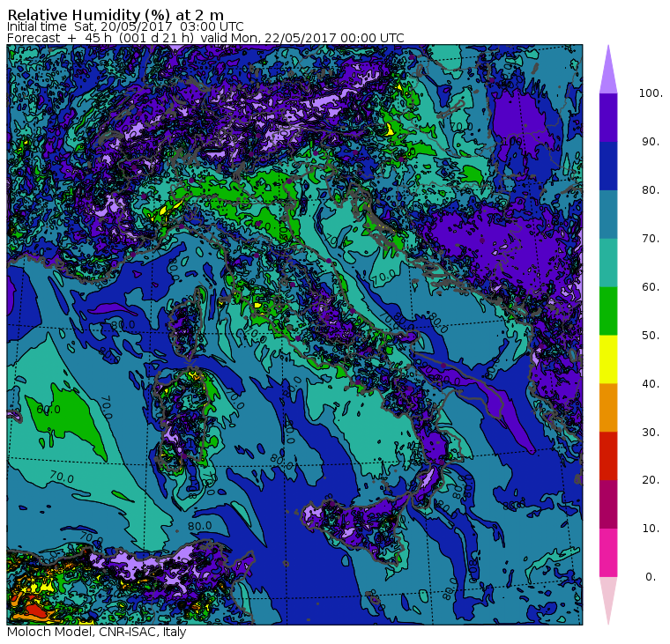The width and height of the screenshot is (670, 644).
Task: Click the "70." legend label
Action: (x=651, y=238)
